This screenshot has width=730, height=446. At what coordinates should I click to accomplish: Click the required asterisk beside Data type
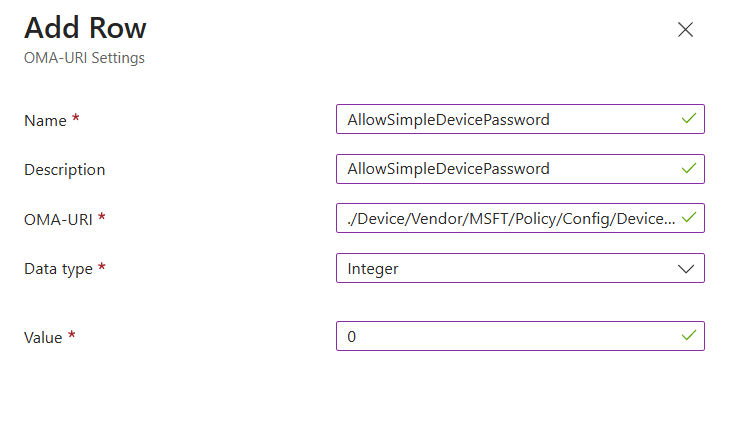point(102,268)
